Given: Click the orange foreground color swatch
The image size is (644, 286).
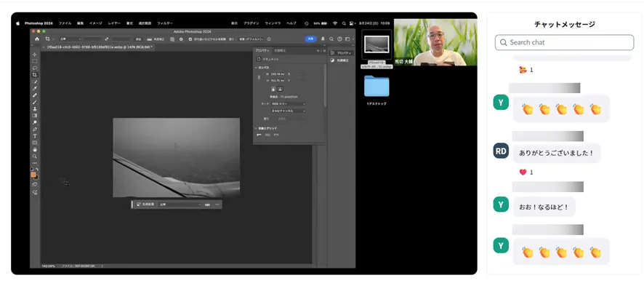Looking at the screenshot, I should pos(33,174).
